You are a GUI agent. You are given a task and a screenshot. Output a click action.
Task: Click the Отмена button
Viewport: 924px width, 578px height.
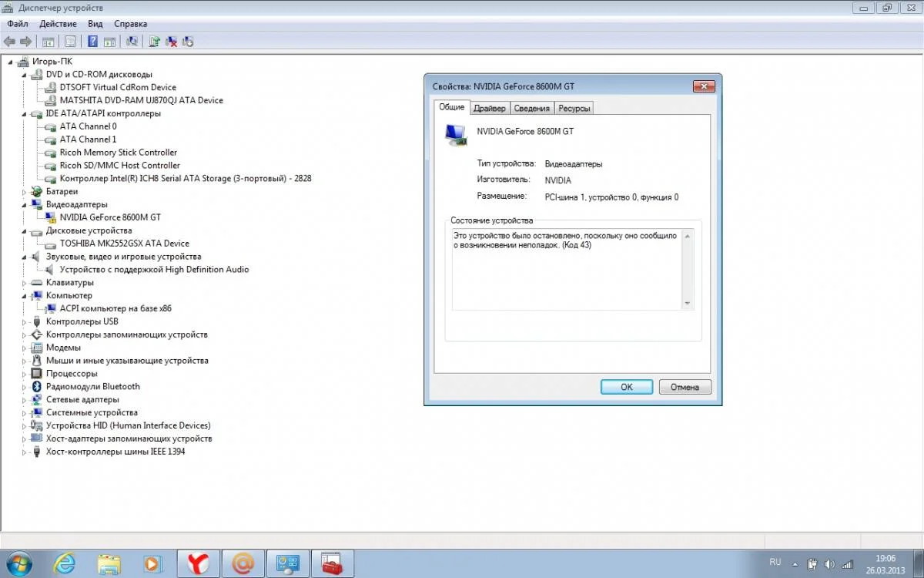(685, 387)
